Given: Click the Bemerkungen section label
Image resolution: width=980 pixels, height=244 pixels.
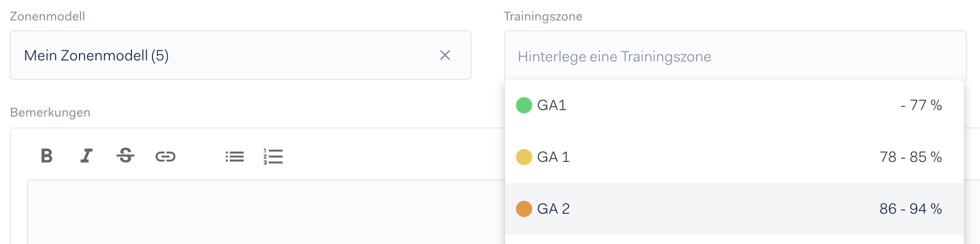Looking at the screenshot, I should [50, 112].
